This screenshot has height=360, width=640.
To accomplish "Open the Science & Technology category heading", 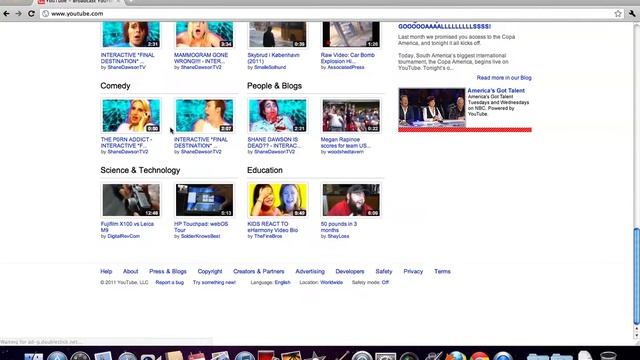I will (x=140, y=171).
